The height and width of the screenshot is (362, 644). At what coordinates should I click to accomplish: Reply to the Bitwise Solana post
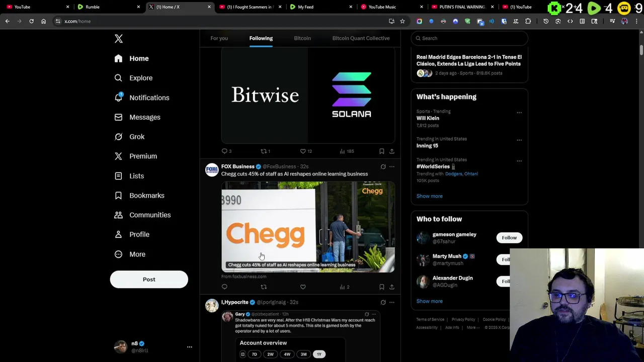pyautogui.click(x=224, y=151)
